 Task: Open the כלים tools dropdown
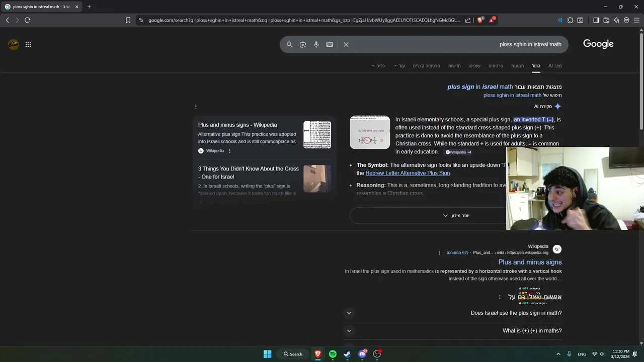pyautogui.click(x=378, y=66)
